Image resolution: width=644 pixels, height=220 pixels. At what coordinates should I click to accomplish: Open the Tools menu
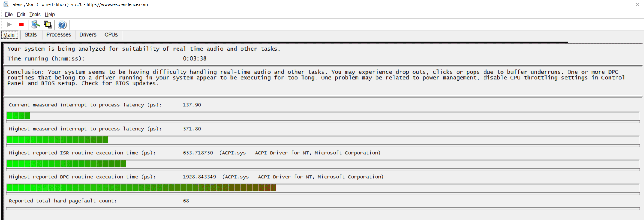pyautogui.click(x=35, y=14)
